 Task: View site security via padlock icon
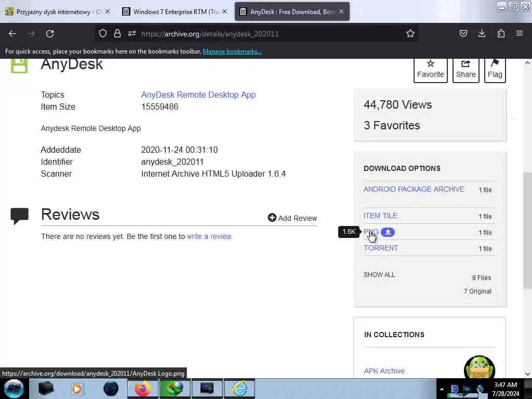[117, 33]
